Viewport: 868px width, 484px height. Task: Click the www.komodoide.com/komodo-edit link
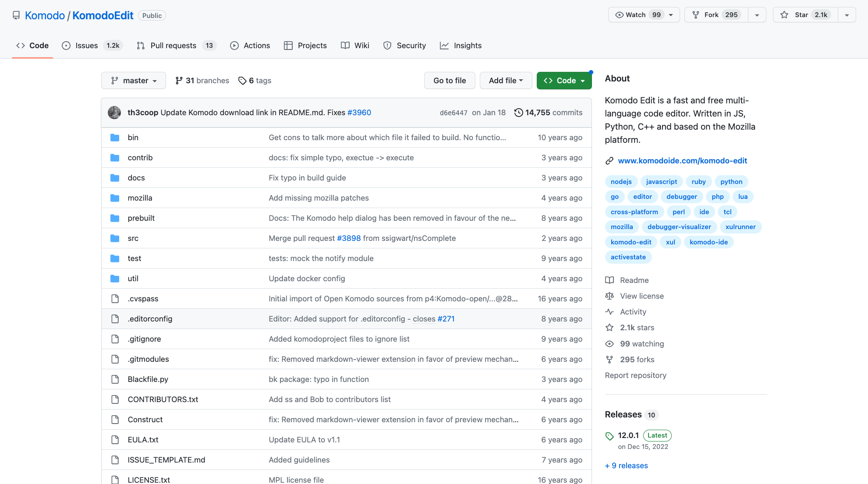[x=683, y=159]
